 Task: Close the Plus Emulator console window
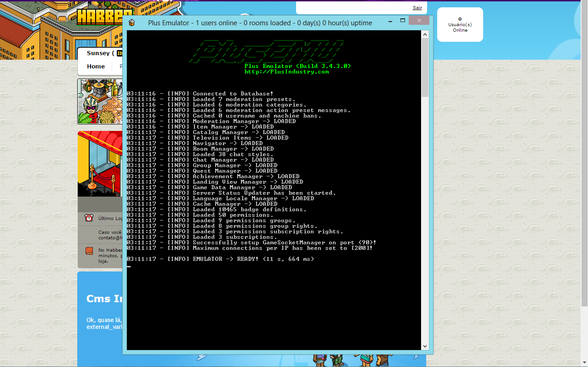pos(419,21)
